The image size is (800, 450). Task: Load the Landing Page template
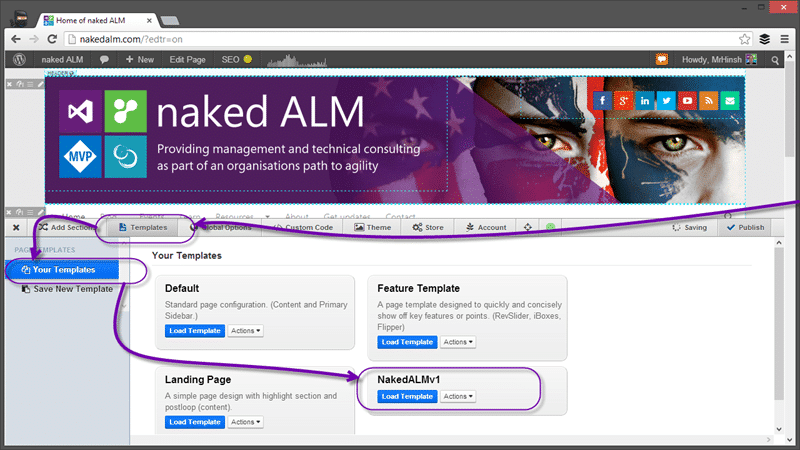click(194, 422)
